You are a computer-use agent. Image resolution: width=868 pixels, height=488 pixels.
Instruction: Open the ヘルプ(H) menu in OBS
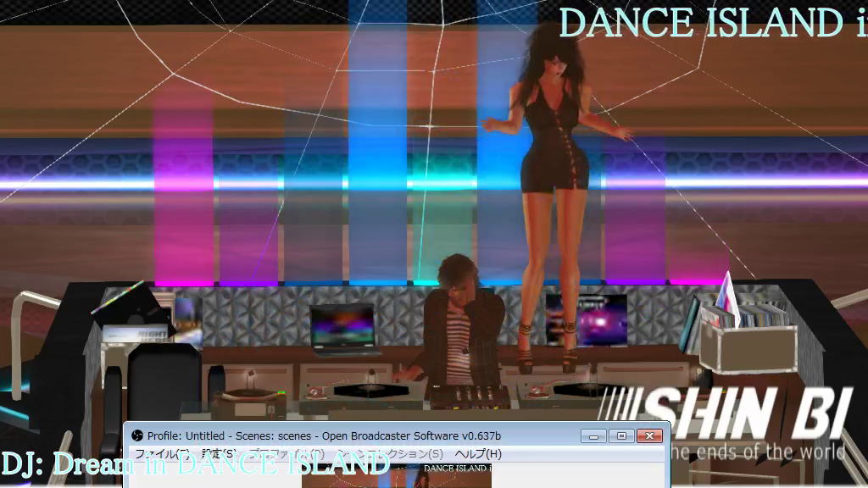pyautogui.click(x=478, y=454)
